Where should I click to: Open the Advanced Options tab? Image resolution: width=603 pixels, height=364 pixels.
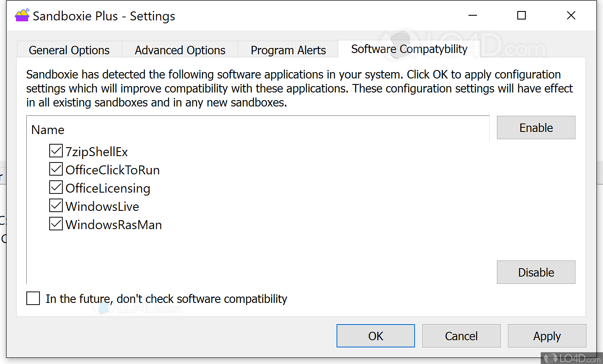pos(180,50)
